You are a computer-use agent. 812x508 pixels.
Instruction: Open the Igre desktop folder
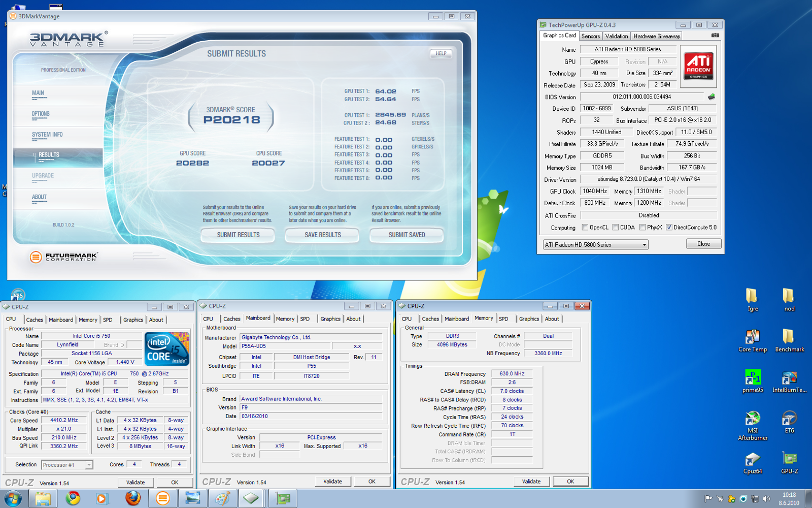(752, 300)
